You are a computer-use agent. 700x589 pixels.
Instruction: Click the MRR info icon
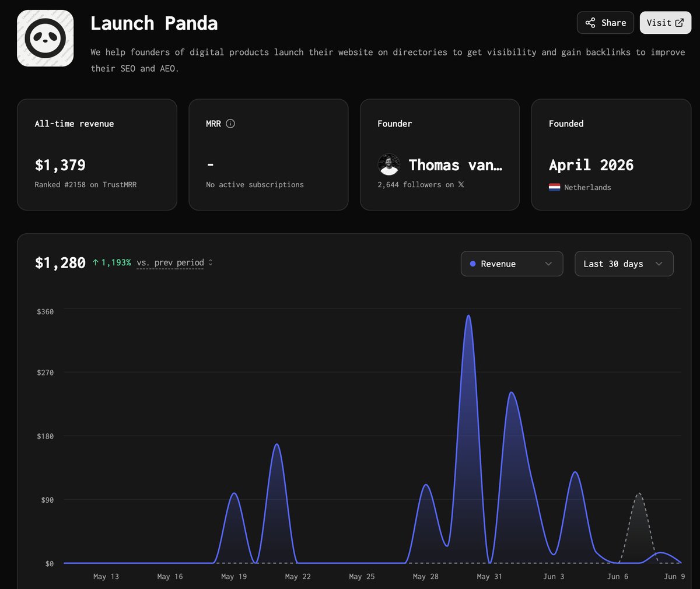click(230, 124)
